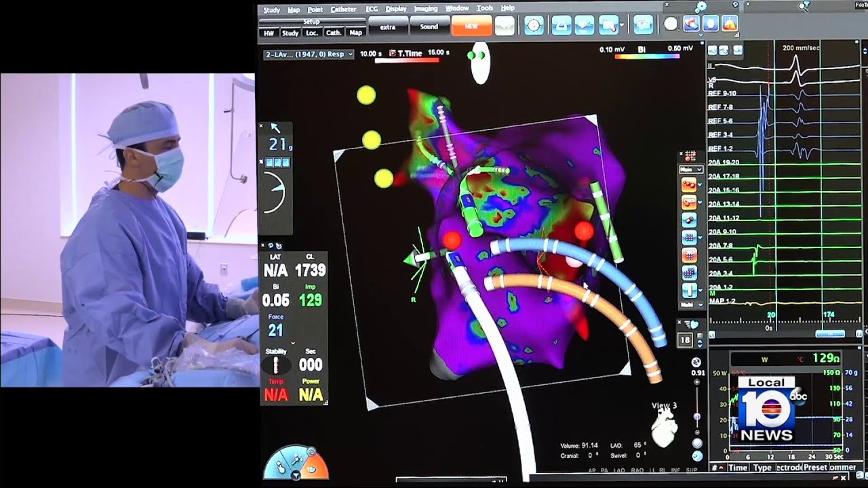Open the ECG menu
This screenshot has height=488, width=868.
point(372,9)
